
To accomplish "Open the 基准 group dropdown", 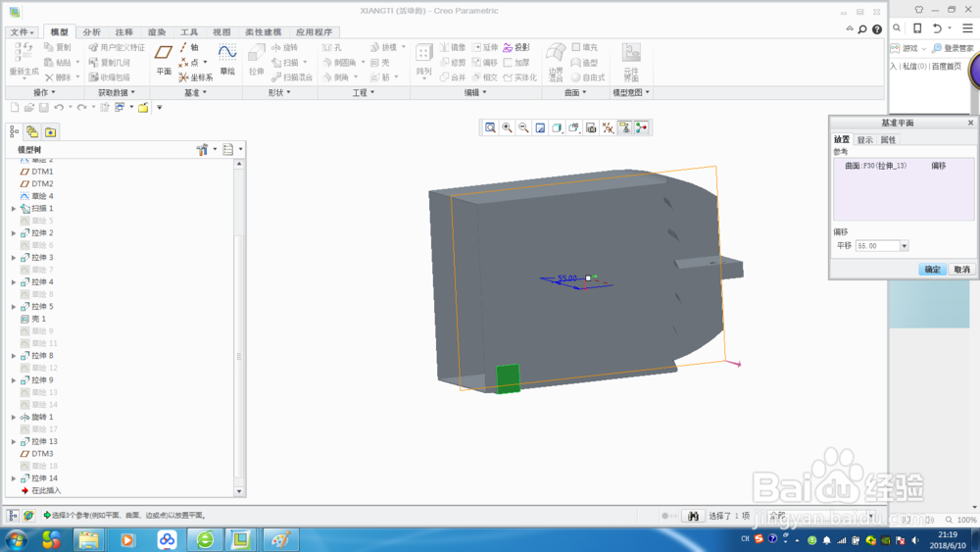I will click(195, 92).
